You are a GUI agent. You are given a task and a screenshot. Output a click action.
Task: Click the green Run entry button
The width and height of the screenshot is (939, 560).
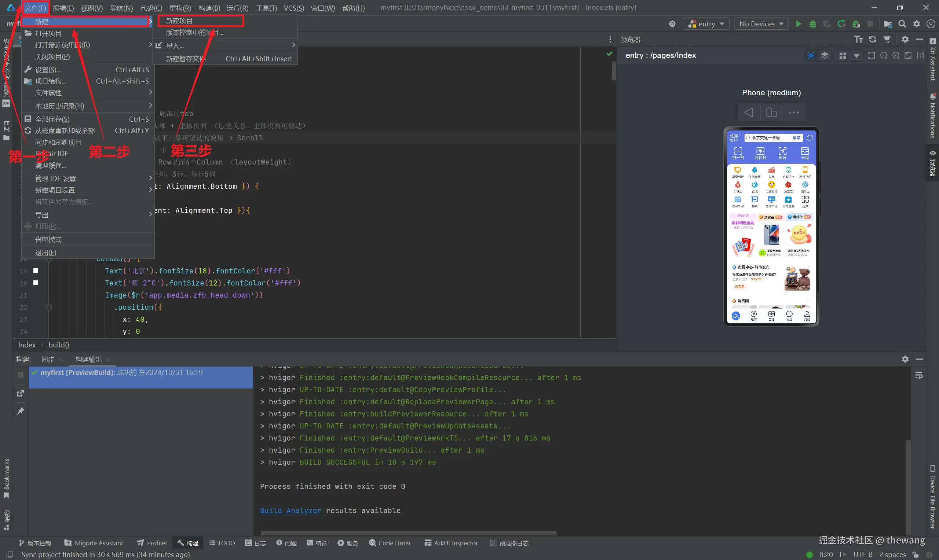click(798, 24)
